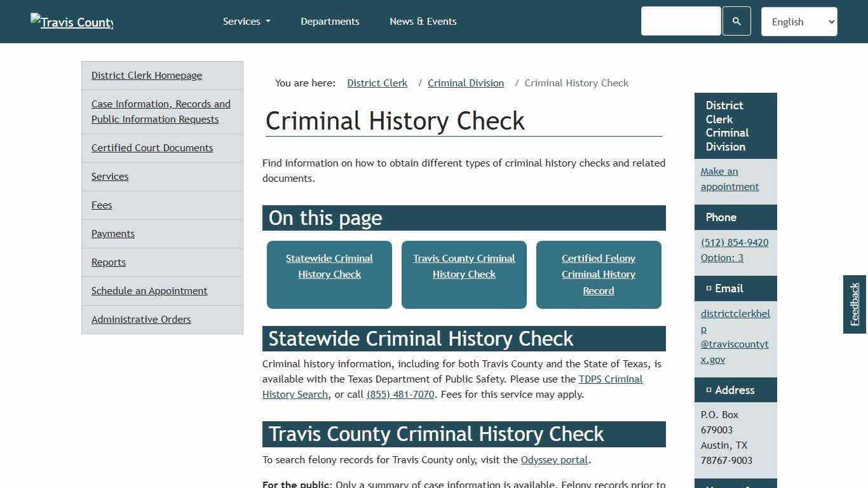The image size is (868, 488).
Task: Click the Travis County logo
Action: pyautogui.click(x=71, y=22)
